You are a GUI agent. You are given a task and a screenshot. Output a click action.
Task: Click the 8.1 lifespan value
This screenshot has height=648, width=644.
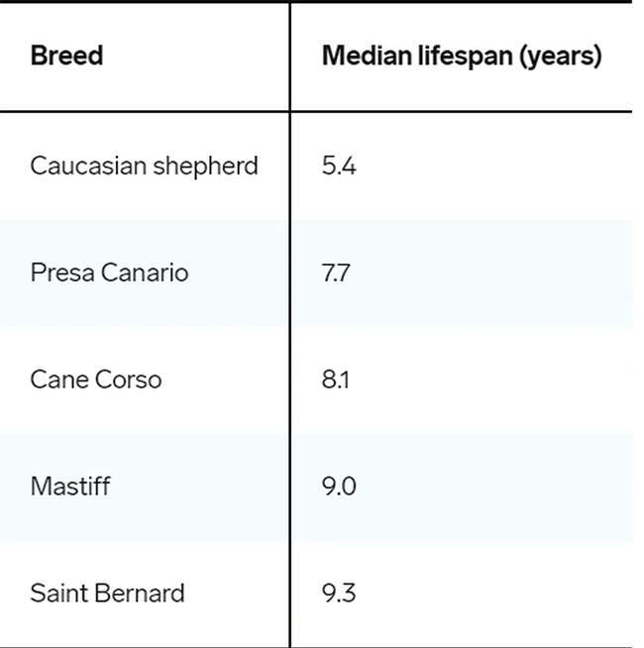(x=336, y=379)
